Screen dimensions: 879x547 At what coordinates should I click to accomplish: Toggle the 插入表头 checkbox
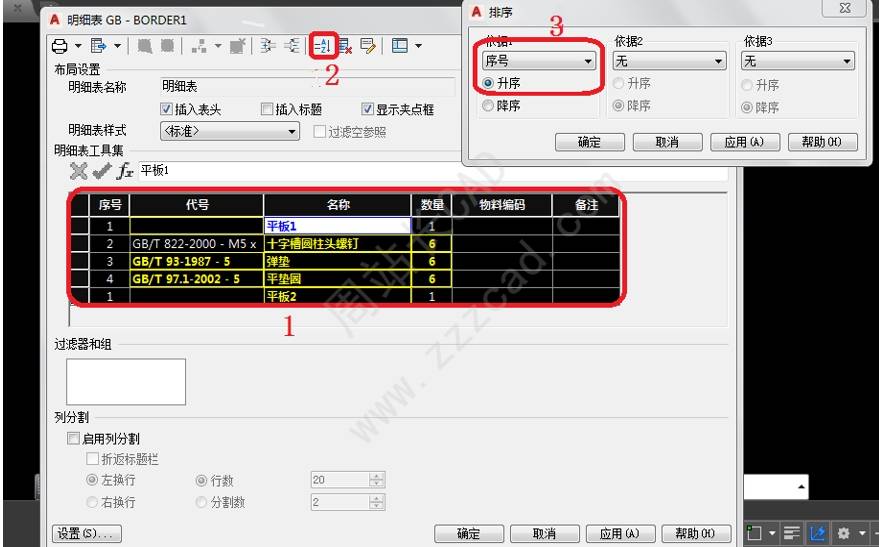(167, 109)
